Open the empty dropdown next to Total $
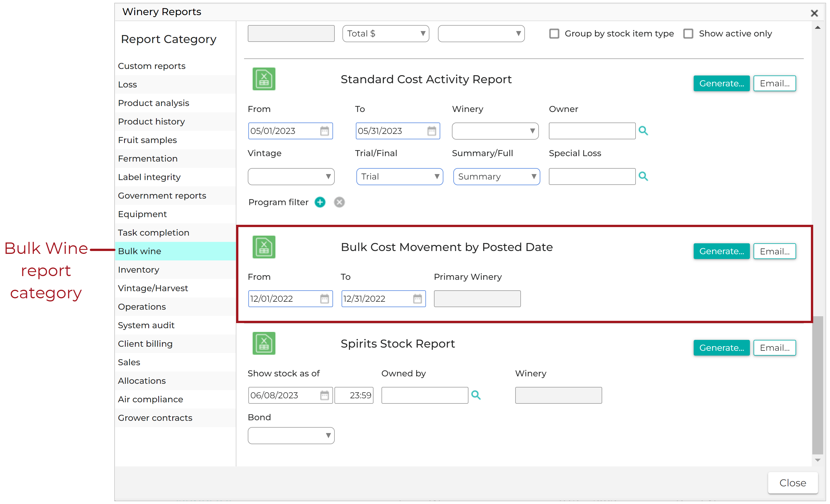The image size is (830, 504). click(481, 34)
